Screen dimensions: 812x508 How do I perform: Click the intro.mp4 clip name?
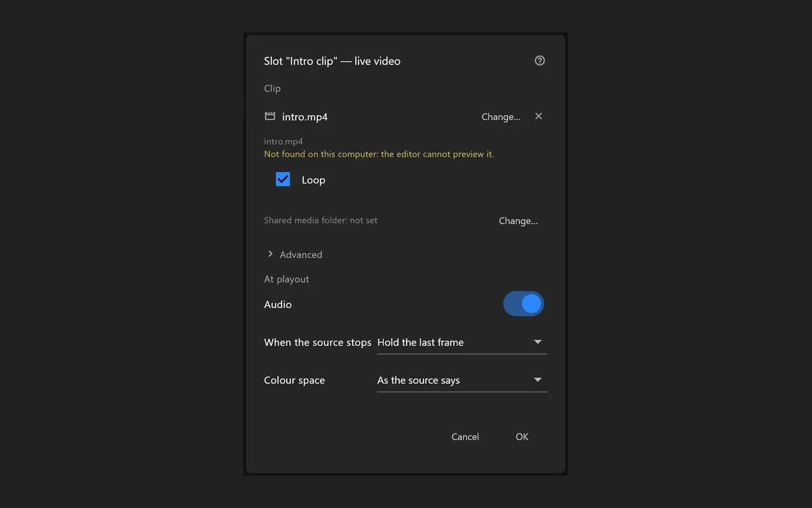[304, 117]
